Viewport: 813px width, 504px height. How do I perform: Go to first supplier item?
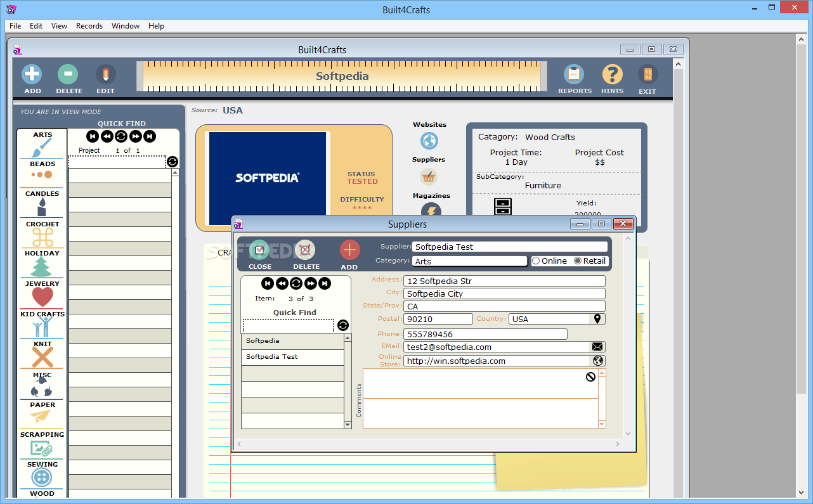point(268,283)
